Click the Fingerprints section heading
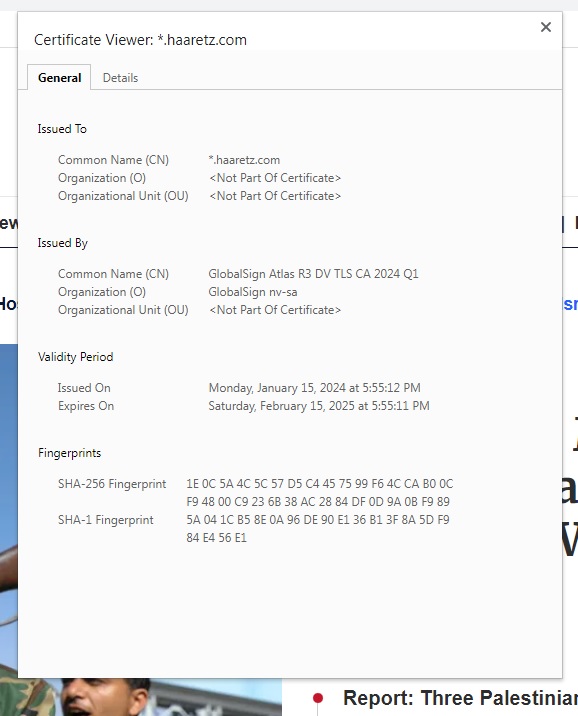This screenshot has height=716, width=578. tap(69, 453)
